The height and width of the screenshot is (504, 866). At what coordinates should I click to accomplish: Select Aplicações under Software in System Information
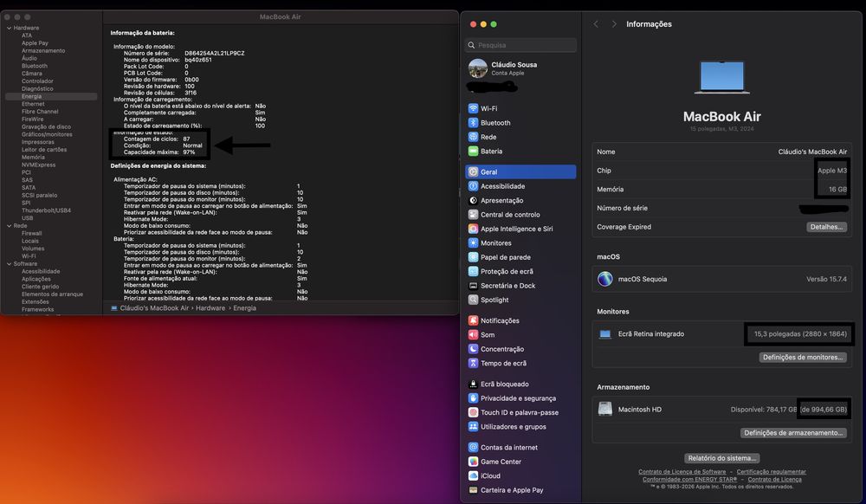(x=36, y=280)
